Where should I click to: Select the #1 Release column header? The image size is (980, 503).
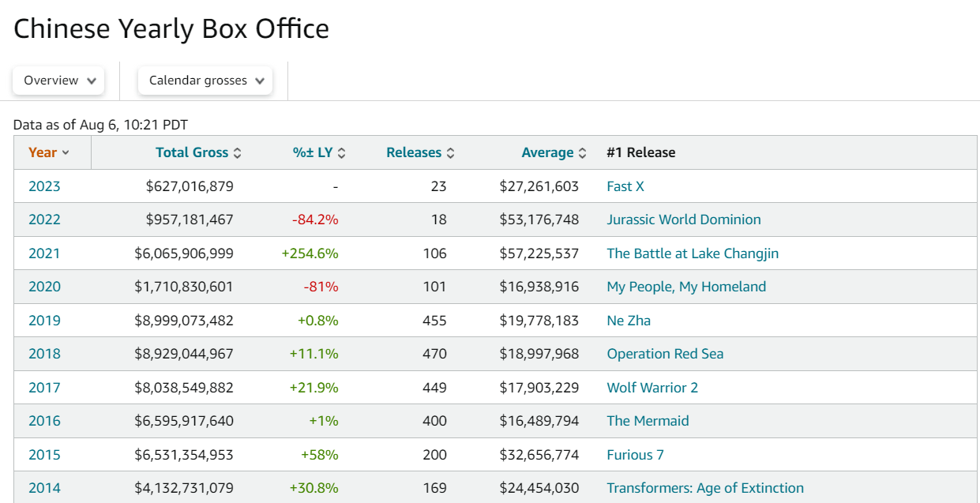click(x=641, y=152)
